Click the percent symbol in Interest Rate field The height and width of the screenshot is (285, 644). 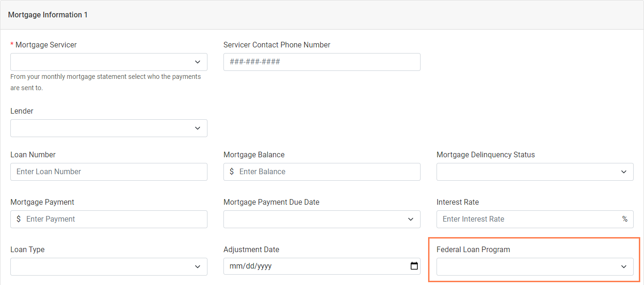(x=625, y=219)
